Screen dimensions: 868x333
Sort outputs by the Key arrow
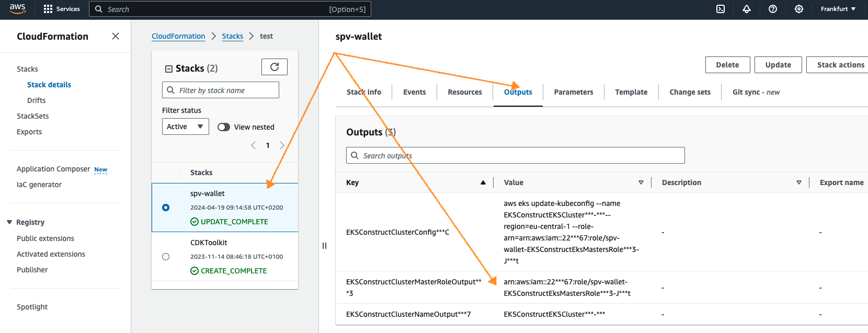483,182
